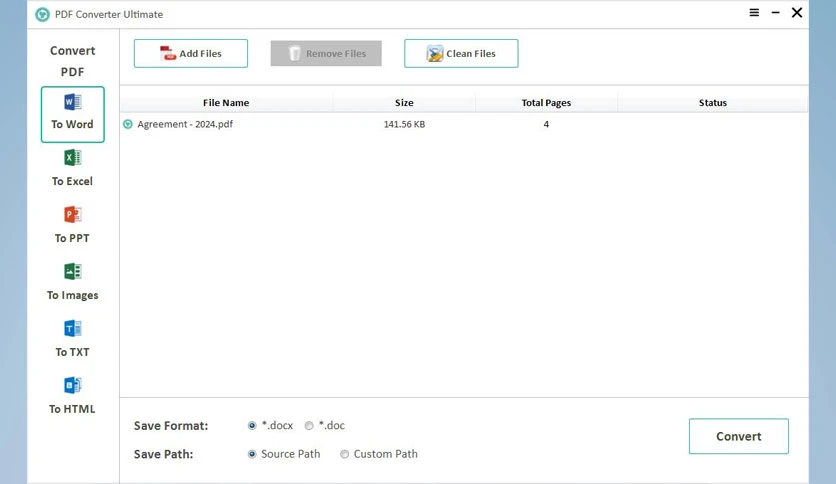Click the Status column header
Image resolution: width=836 pixels, height=484 pixels.
click(x=713, y=102)
